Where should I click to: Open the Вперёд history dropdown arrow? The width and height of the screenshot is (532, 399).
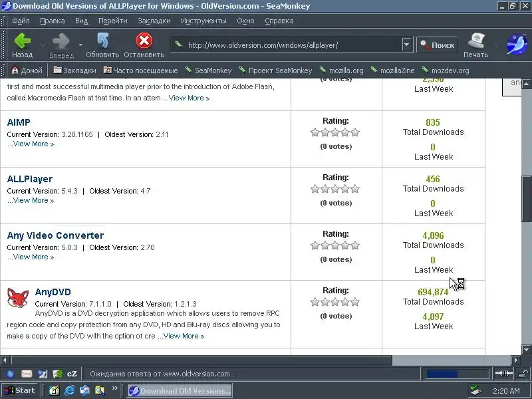80,45
